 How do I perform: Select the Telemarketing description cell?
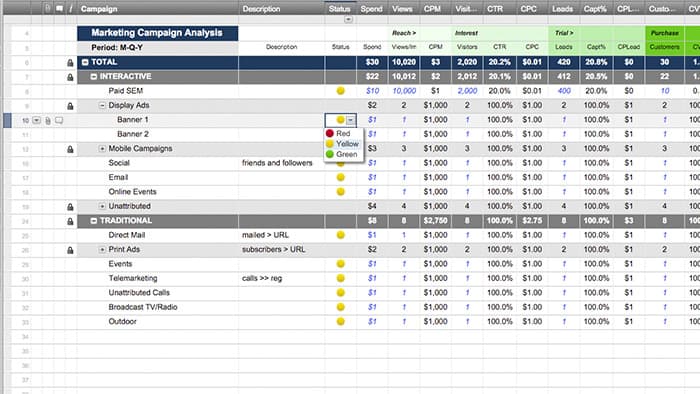click(281, 278)
